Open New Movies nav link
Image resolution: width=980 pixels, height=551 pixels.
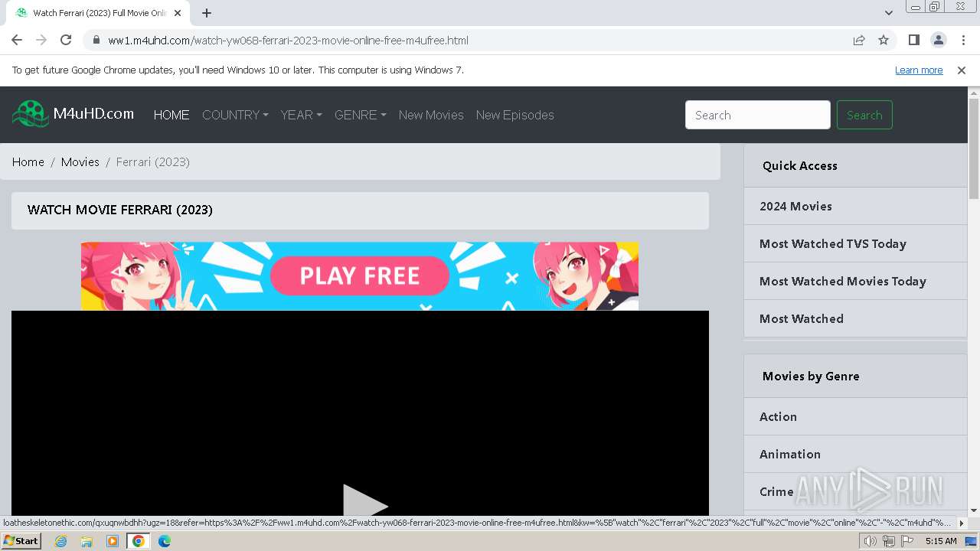(x=431, y=115)
